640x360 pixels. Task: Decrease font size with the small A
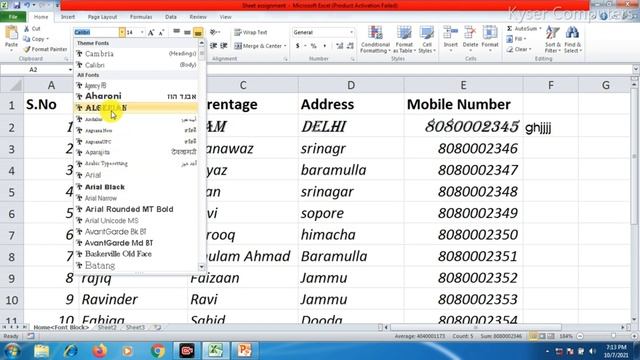161,33
